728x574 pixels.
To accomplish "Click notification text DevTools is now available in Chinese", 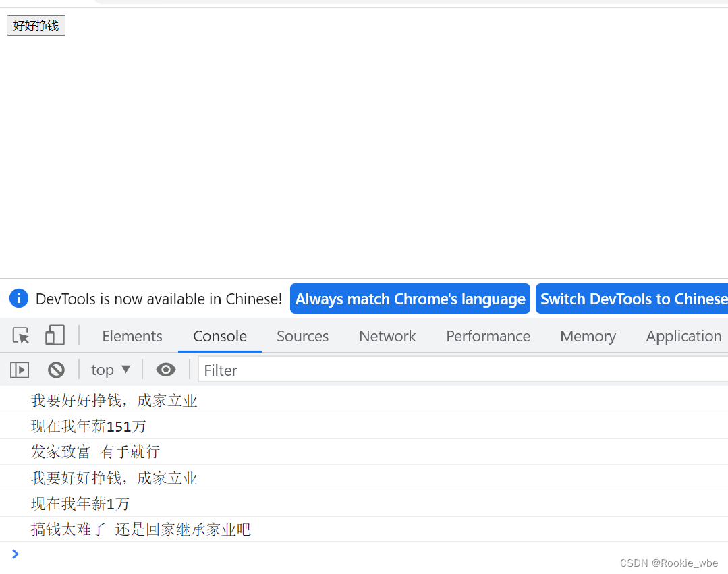I will (x=159, y=299).
